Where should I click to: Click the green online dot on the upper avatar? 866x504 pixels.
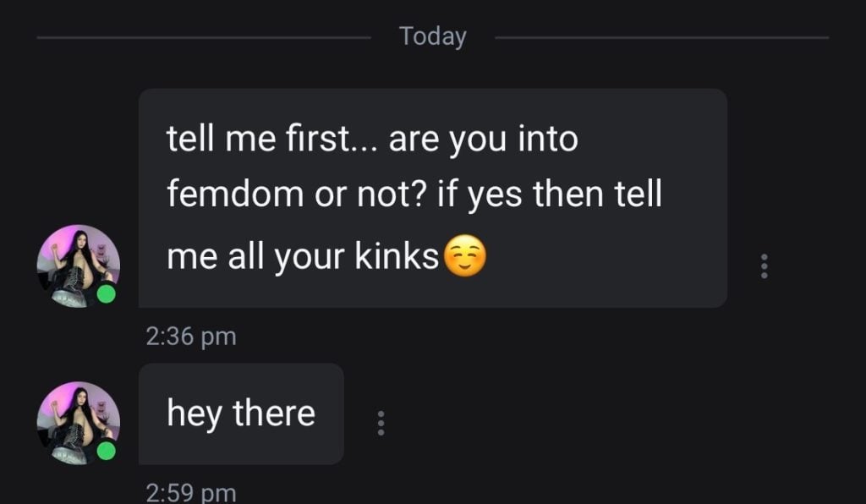click(x=107, y=294)
